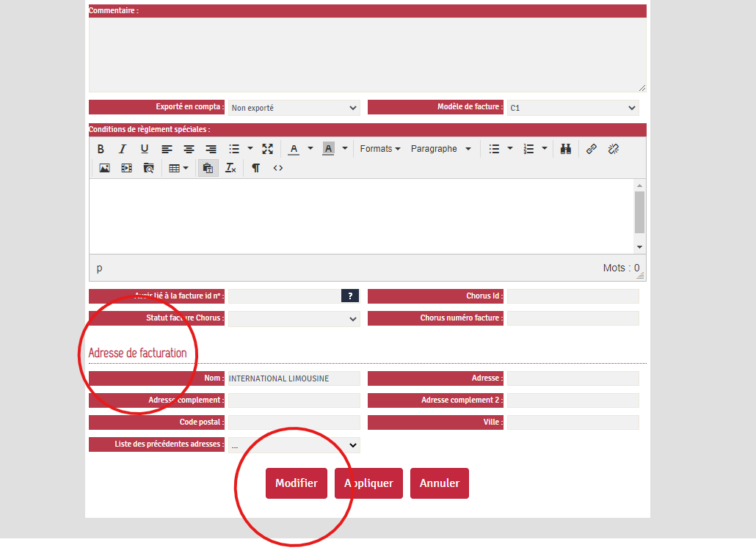This screenshot has height=553, width=756.
Task: Click the Modifier button
Action: point(297,483)
